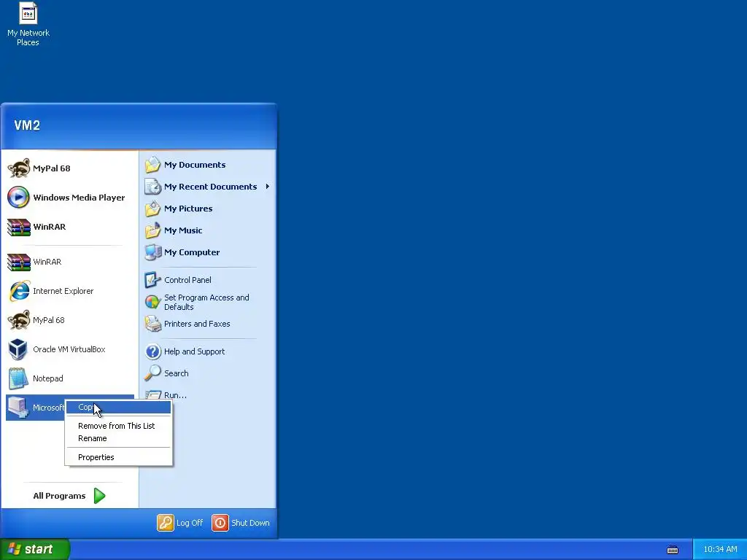This screenshot has height=560, width=747.
Task: Choose Properties in context menu
Action: click(x=119, y=457)
